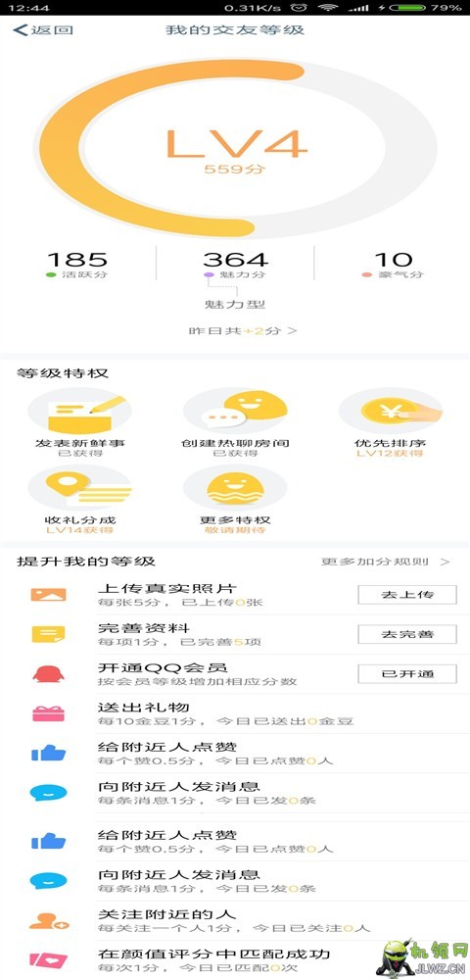Tap the QQ penguin icon
470x980 pixels.
(x=48, y=674)
